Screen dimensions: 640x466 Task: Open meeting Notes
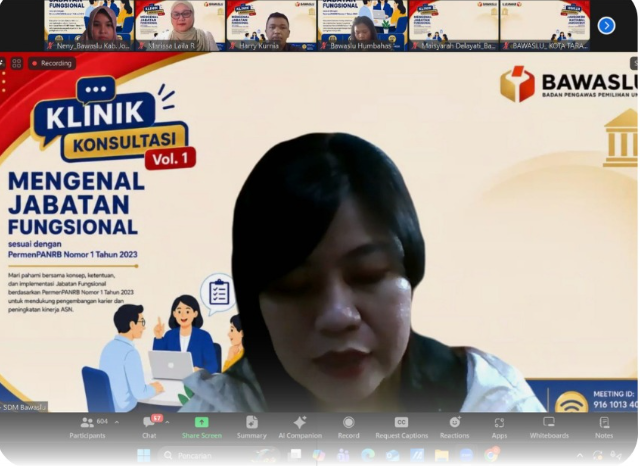[x=604, y=428]
